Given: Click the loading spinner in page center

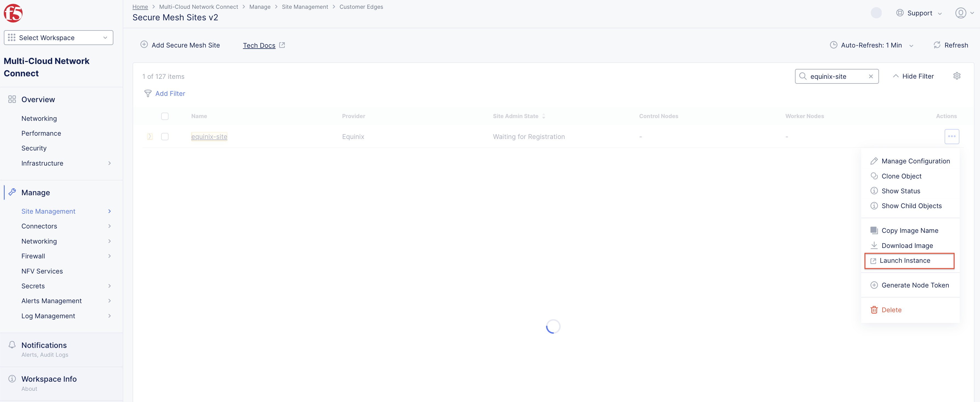Looking at the screenshot, I should [x=553, y=326].
